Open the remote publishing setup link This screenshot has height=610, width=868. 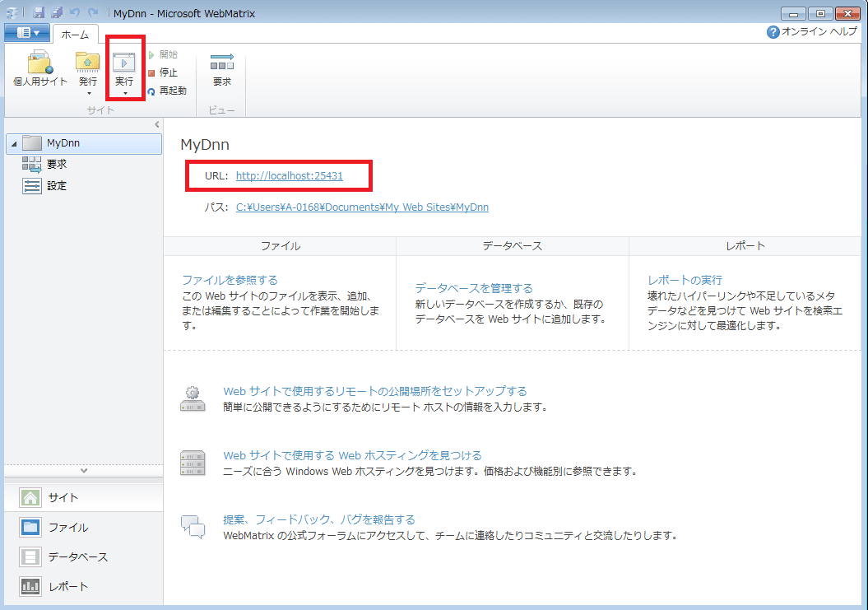point(375,391)
